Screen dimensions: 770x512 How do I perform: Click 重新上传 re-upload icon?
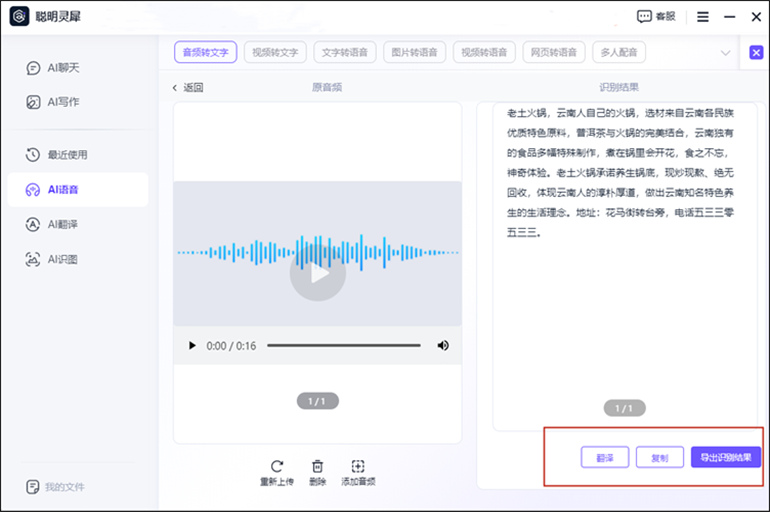coord(277,473)
